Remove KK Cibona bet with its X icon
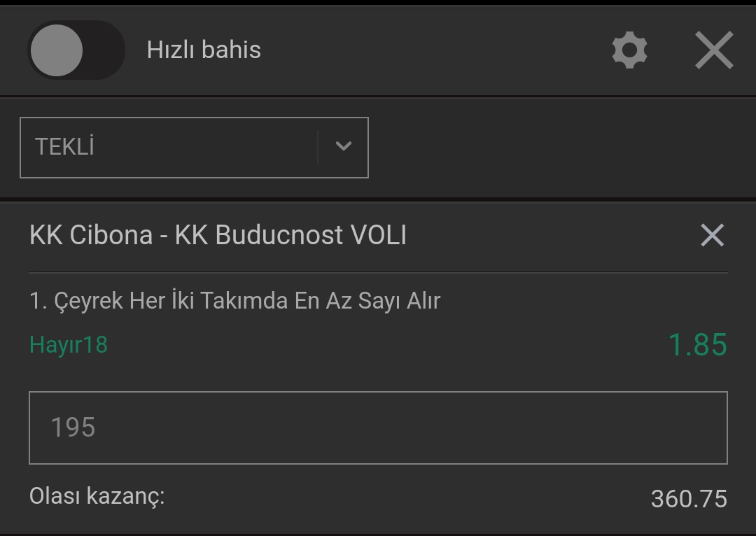 [x=712, y=235]
